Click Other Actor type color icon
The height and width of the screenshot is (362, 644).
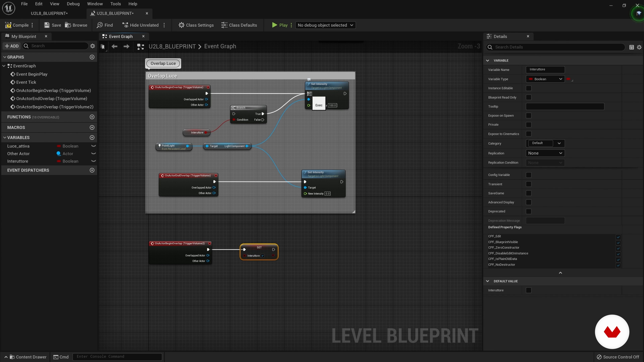coord(59,154)
